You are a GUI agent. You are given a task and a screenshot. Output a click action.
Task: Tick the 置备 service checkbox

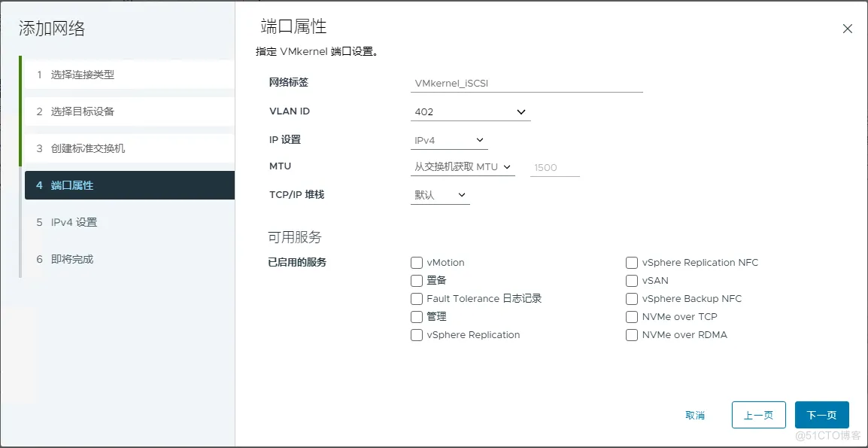coord(417,281)
